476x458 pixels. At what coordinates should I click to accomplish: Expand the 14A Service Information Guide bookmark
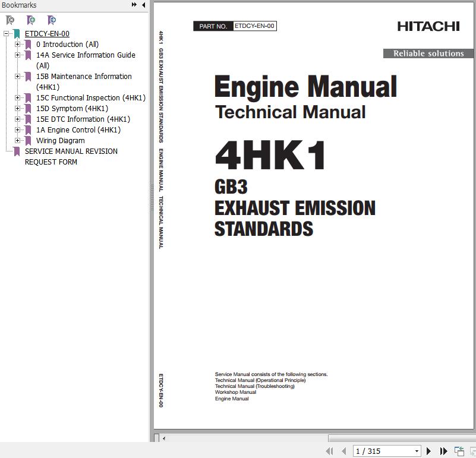point(17,55)
